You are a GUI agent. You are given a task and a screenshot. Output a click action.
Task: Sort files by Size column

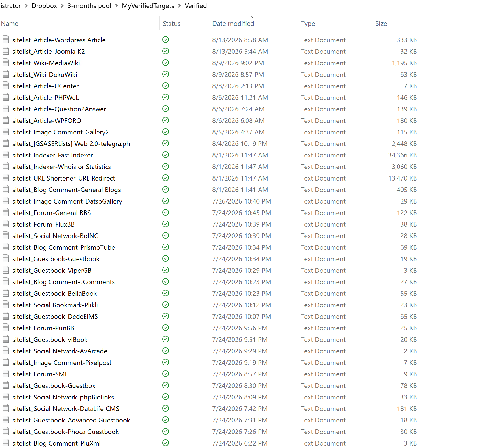381,24
